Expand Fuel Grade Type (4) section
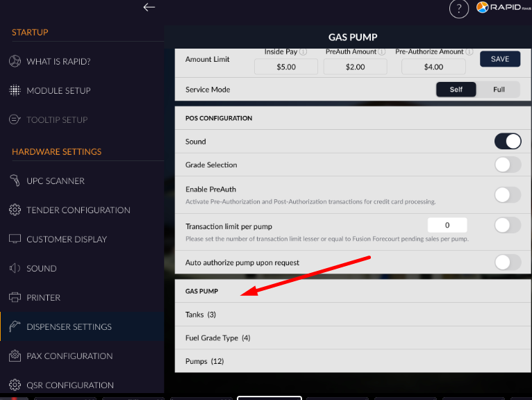532x400 pixels. click(x=217, y=338)
